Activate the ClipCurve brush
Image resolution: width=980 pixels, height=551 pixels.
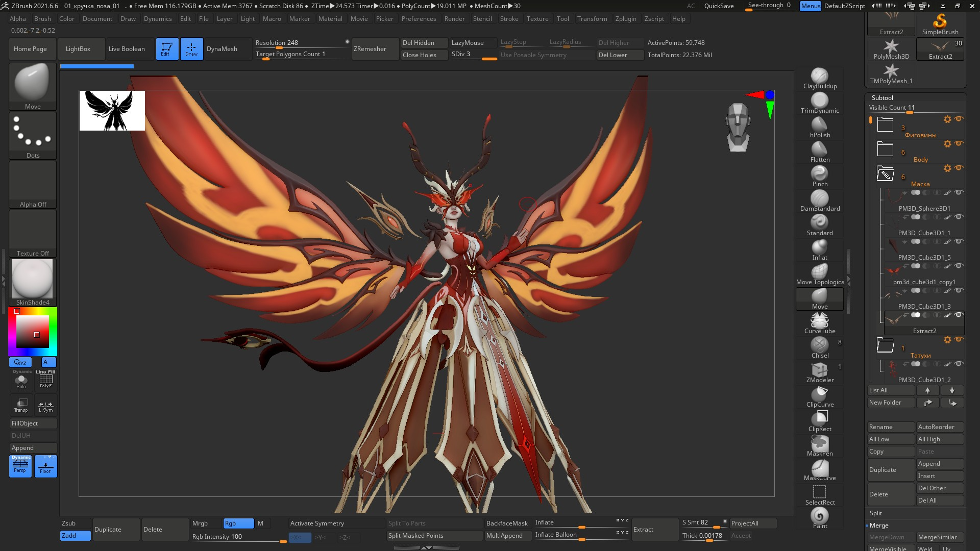pyautogui.click(x=819, y=395)
